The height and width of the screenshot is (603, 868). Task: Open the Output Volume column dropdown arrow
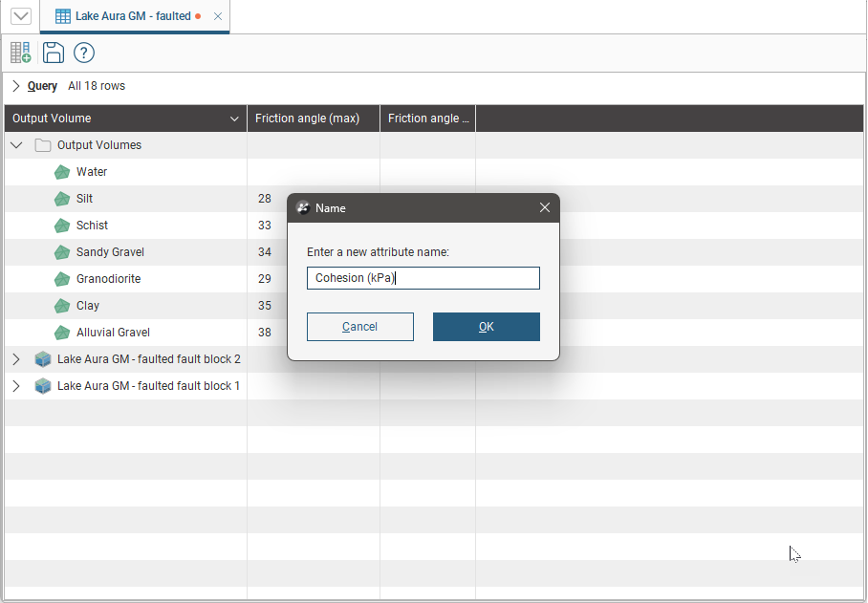click(x=234, y=118)
